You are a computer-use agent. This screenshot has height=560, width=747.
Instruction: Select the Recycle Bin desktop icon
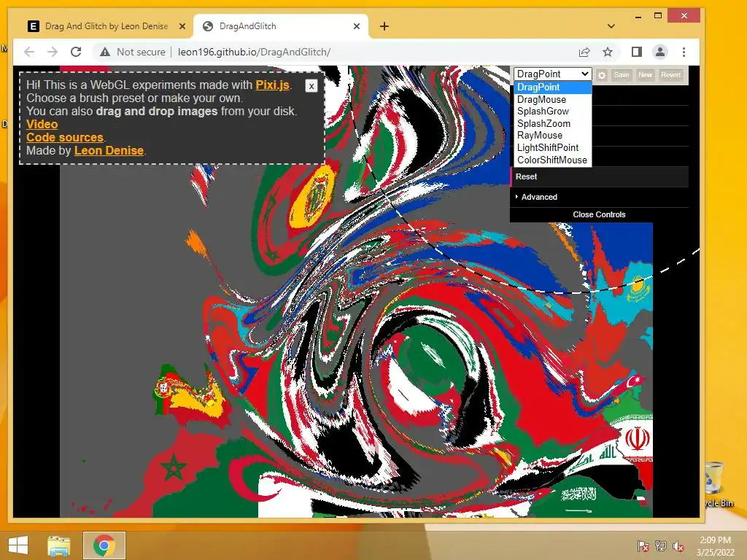pyautogui.click(x=717, y=484)
